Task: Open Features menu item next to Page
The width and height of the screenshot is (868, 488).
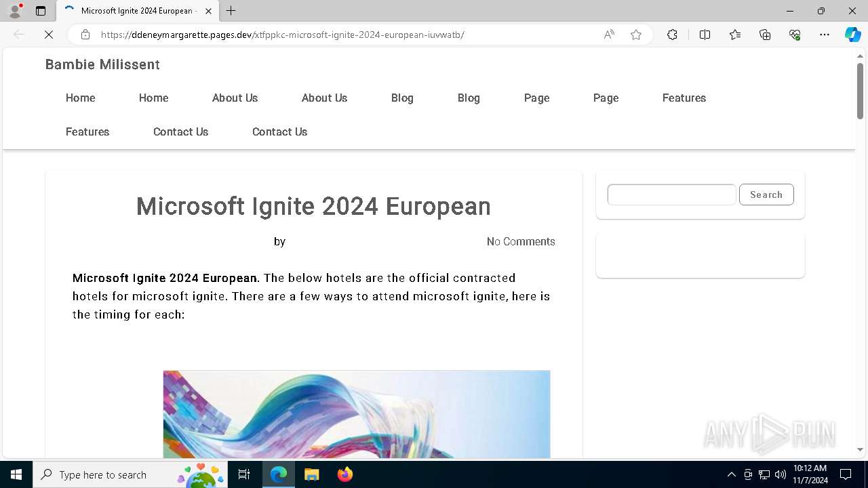Action: [x=684, y=98]
